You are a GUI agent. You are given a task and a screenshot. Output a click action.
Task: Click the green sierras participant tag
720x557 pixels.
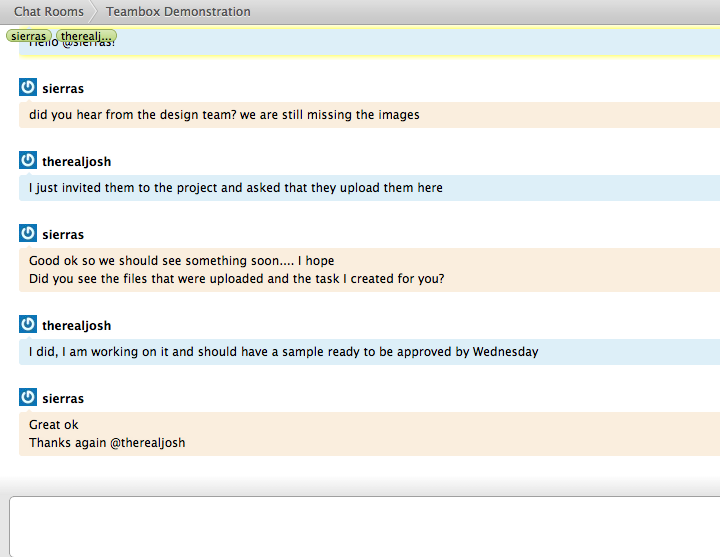point(29,36)
